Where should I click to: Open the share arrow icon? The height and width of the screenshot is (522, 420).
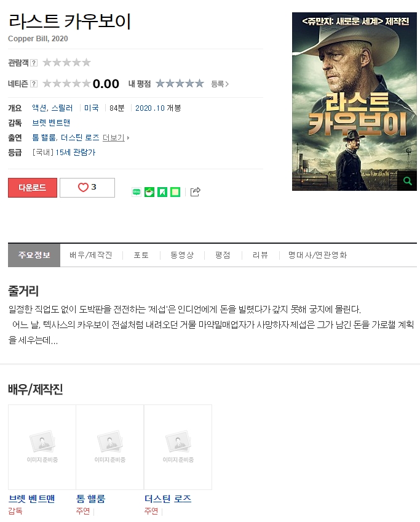tap(195, 192)
